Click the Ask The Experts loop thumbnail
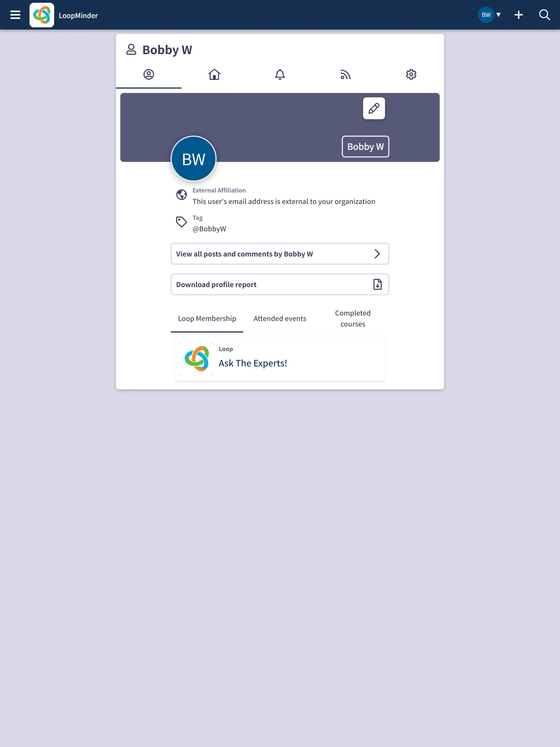The height and width of the screenshot is (747, 560). pyautogui.click(x=197, y=358)
